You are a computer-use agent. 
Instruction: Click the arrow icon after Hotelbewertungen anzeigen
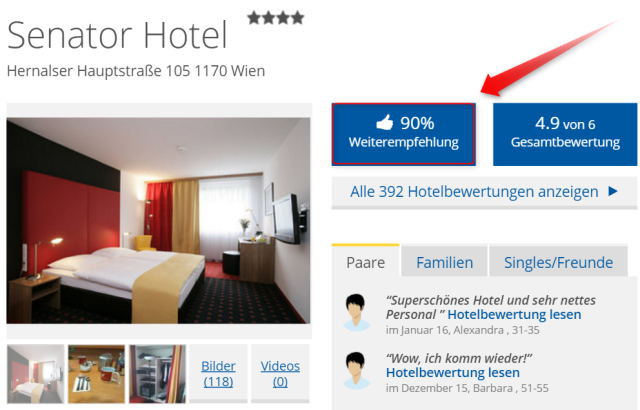click(x=613, y=191)
